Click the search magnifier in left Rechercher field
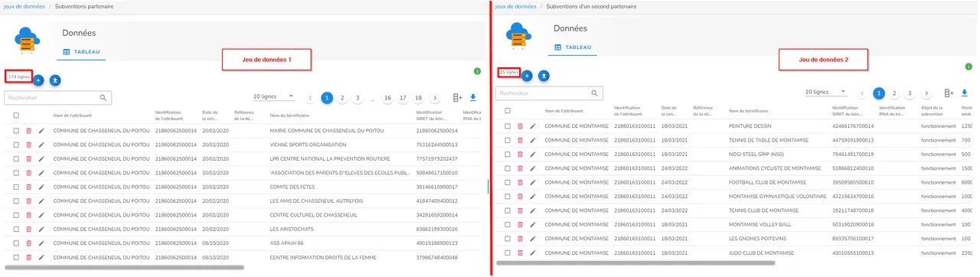980x277 pixels. 103,98
